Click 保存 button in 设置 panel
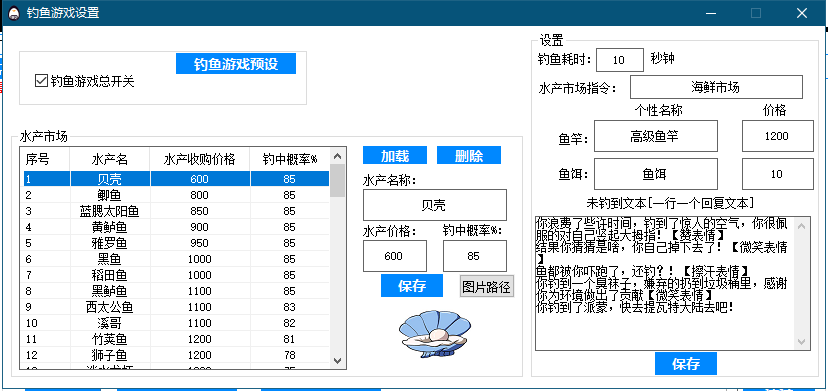 [686, 364]
